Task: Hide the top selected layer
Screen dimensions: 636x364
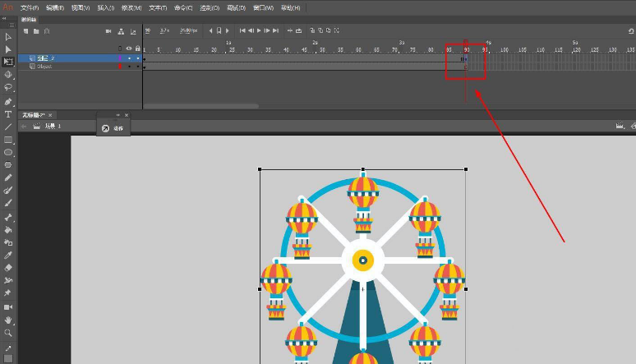Action: [x=129, y=58]
